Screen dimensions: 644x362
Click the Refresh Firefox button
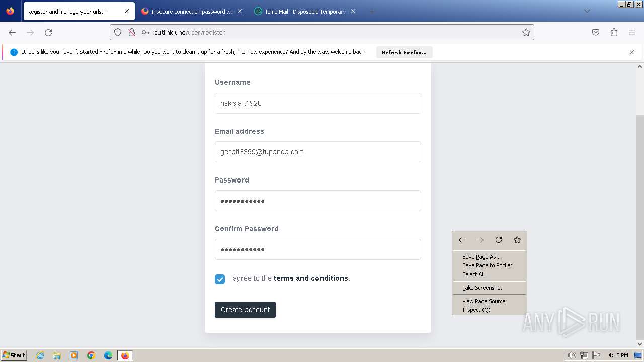coord(404,52)
